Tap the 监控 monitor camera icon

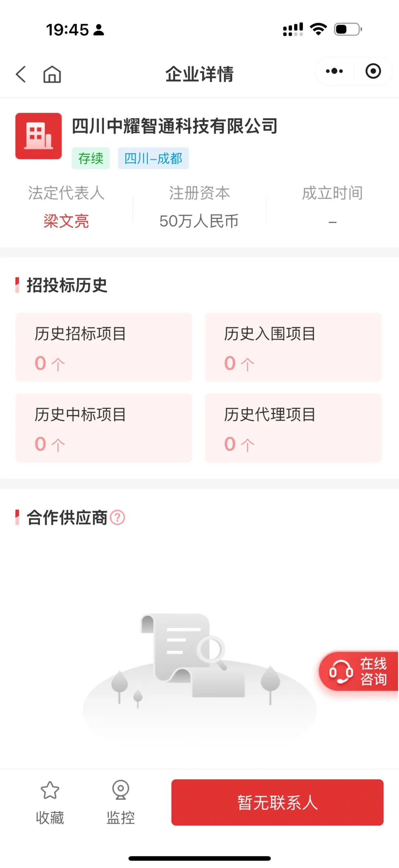pyautogui.click(x=120, y=790)
